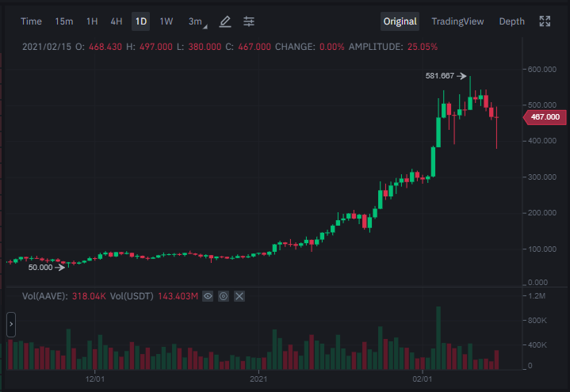The image size is (570, 392).
Task: Select the 1H timeframe
Action: (92, 21)
